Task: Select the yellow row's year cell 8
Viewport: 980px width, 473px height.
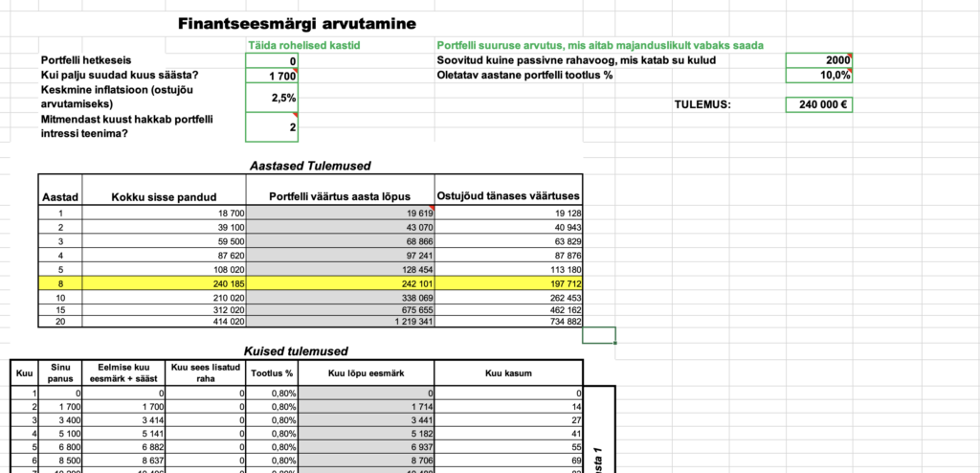Action: tap(59, 283)
